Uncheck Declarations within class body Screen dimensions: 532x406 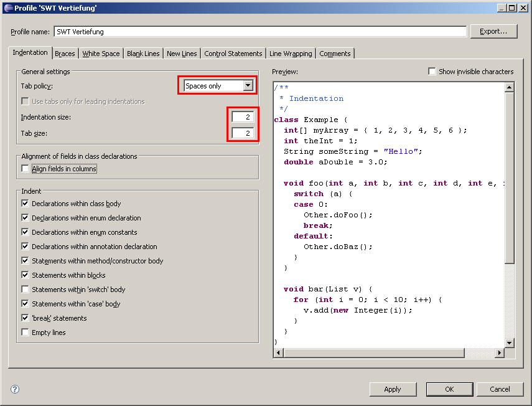point(25,204)
